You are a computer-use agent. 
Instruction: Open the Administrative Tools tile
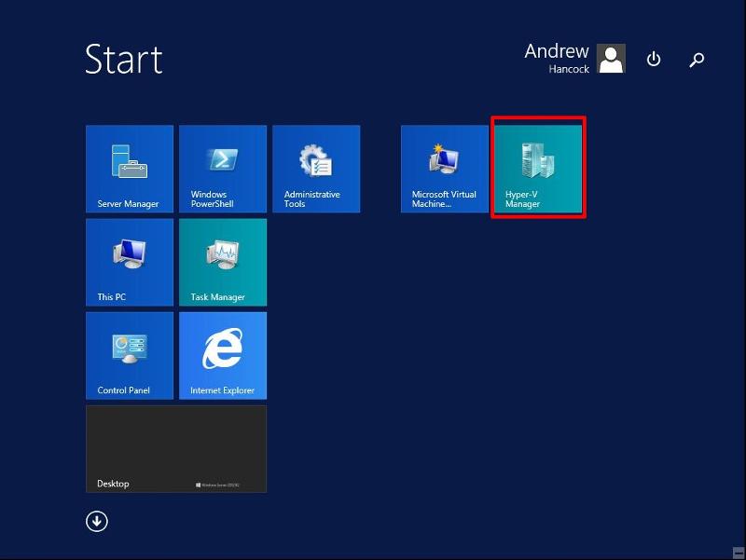tap(316, 169)
